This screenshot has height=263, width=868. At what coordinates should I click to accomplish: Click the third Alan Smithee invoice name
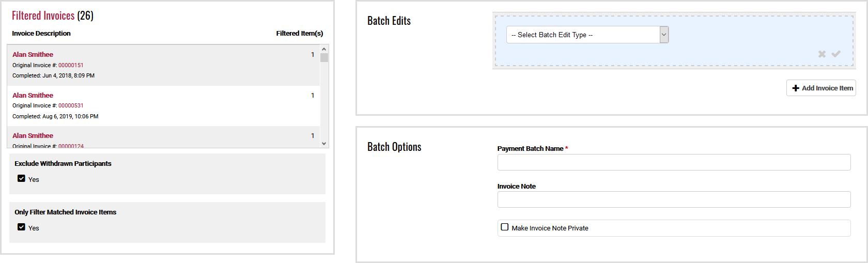(x=33, y=135)
